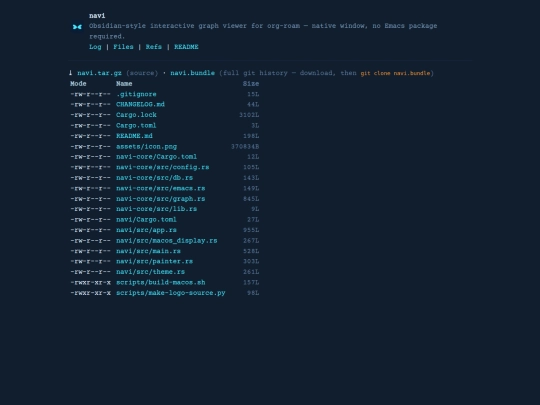Open navi/src/main.rs file
The width and height of the screenshot is (540, 405).
(148, 251)
